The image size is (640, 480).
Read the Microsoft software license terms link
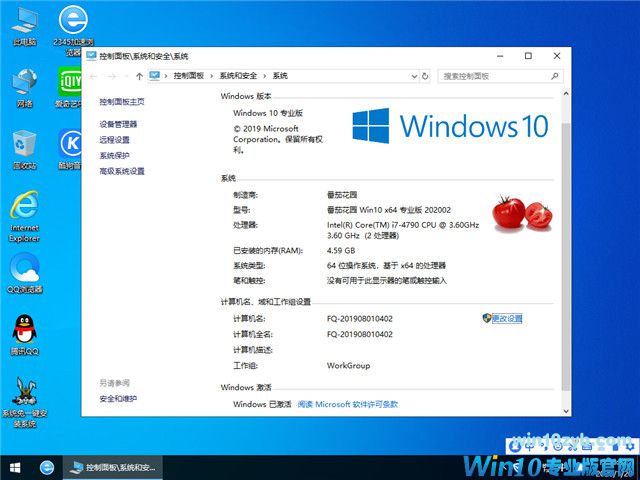coord(347,404)
